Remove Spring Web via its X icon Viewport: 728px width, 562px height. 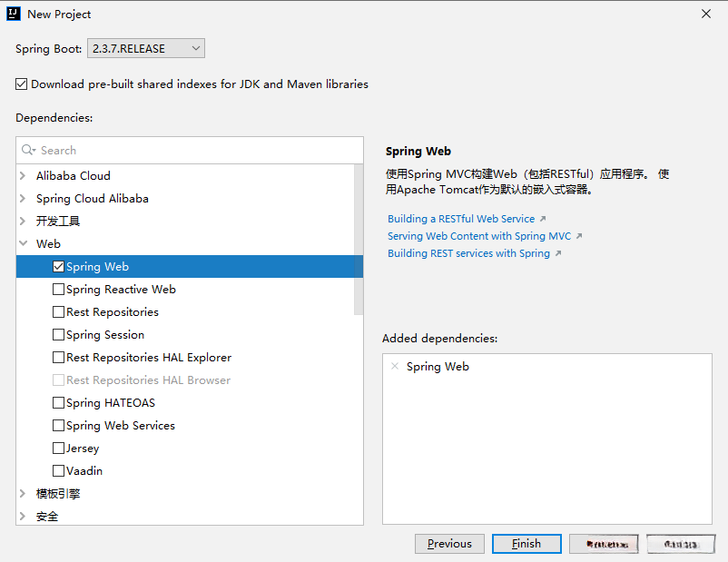394,367
